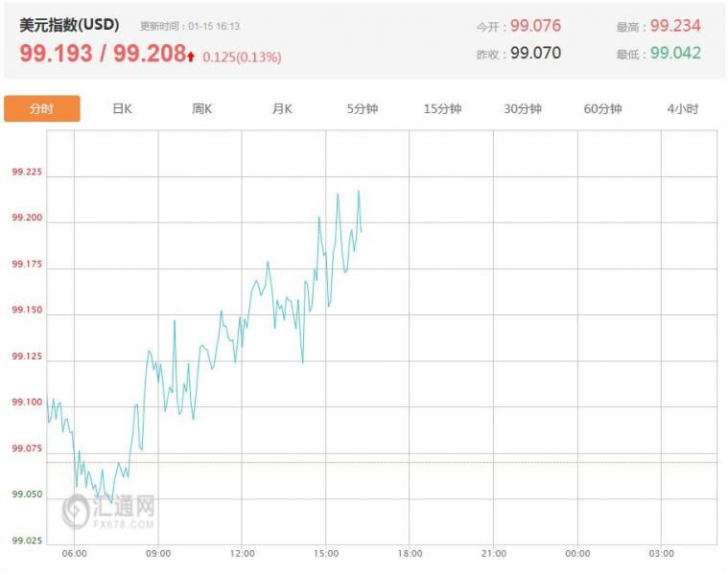Click the 99.193 / 99.208 price quote
This screenshot has width=728, height=575.
click(102, 54)
